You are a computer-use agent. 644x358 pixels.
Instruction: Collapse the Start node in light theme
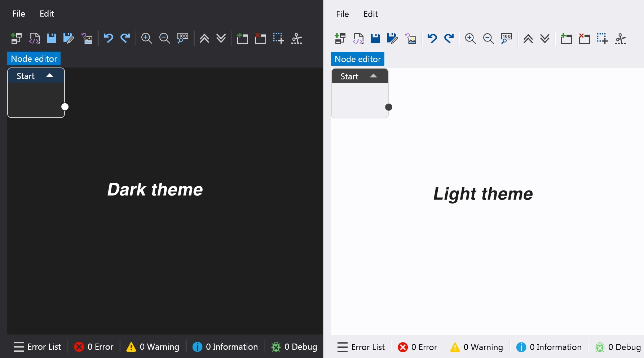tap(374, 76)
